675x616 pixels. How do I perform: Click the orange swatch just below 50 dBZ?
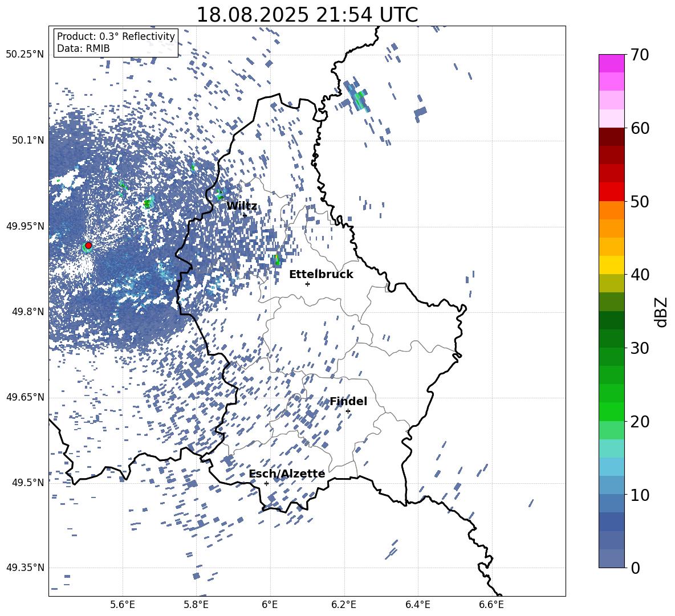tap(611, 210)
